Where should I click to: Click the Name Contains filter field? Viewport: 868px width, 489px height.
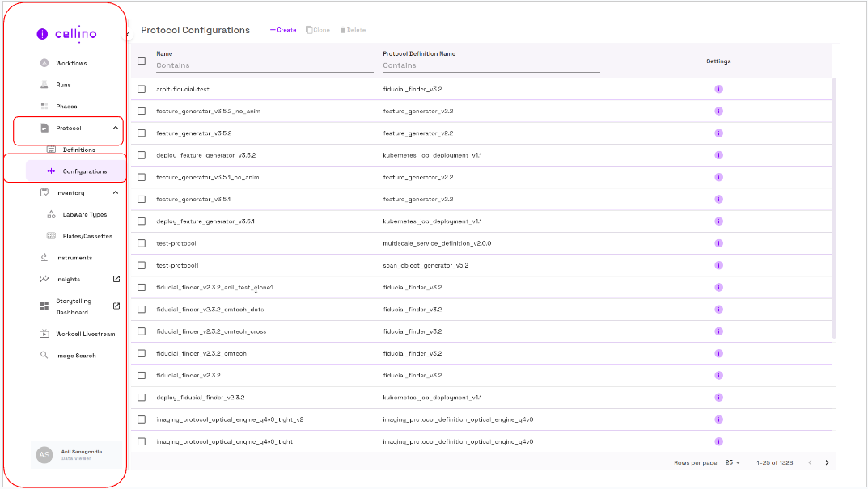click(264, 65)
